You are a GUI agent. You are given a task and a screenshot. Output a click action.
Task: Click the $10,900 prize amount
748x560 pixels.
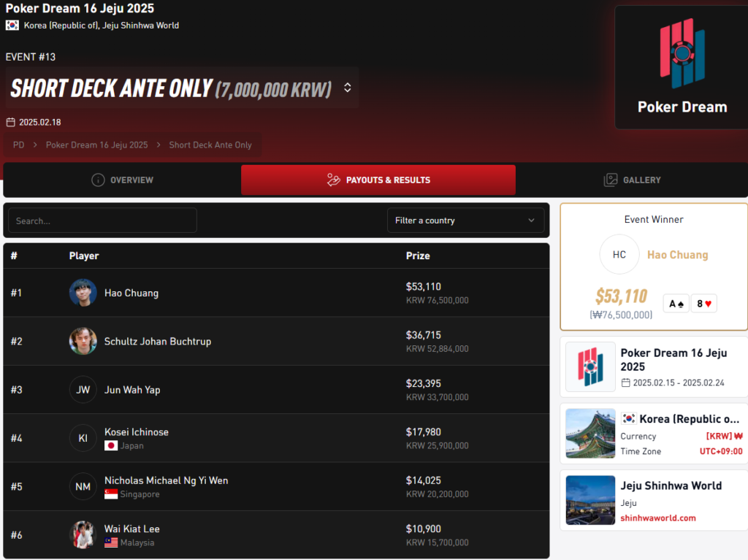(x=424, y=529)
